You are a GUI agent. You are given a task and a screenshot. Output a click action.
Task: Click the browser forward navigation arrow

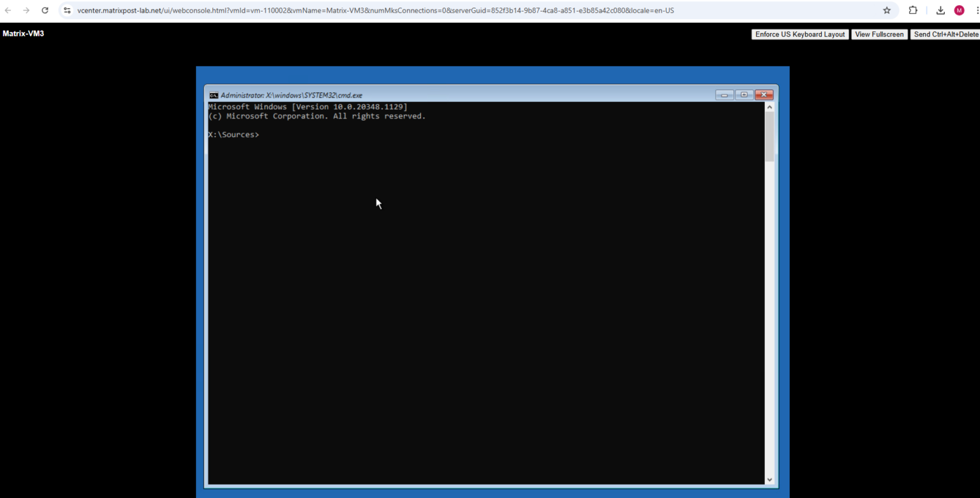(26, 10)
